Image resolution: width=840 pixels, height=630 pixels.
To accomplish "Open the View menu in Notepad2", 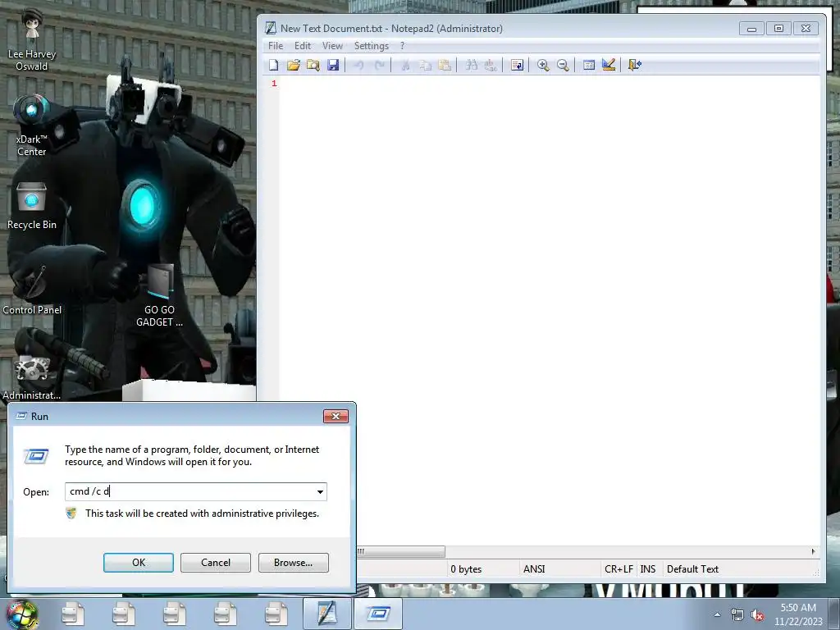I will pos(332,46).
